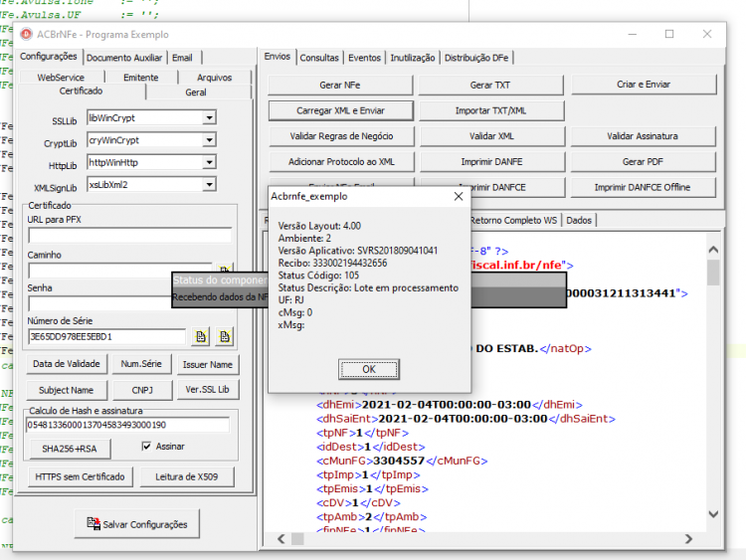Click the Criar e Enviar button
Viewport: 746px width, 560px height.
pyautogui.click(x=644, y=85)
